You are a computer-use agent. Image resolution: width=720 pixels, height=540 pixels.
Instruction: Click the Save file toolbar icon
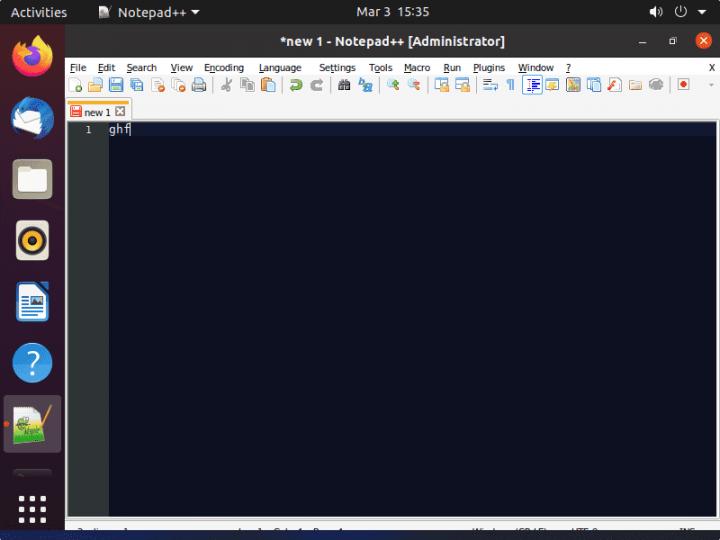point(116,85)
